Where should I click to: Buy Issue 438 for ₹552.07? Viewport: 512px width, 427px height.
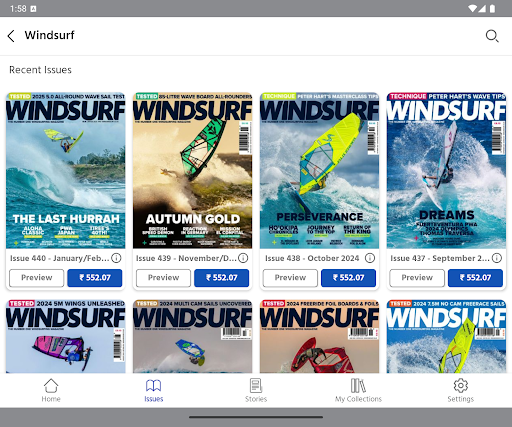pyautogui.click(x=348, y=278)
